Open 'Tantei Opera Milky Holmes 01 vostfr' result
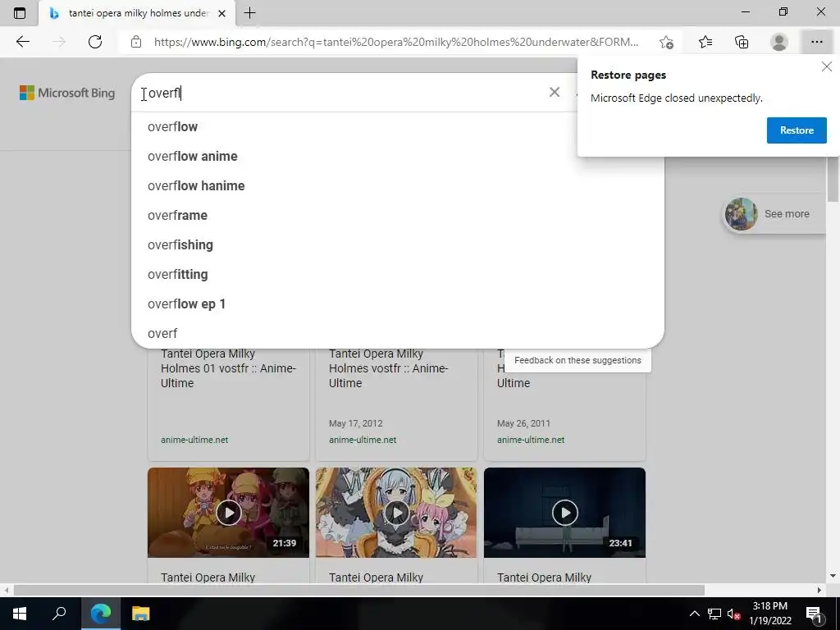This screenshot has width=840, height=630. (228, 368)
